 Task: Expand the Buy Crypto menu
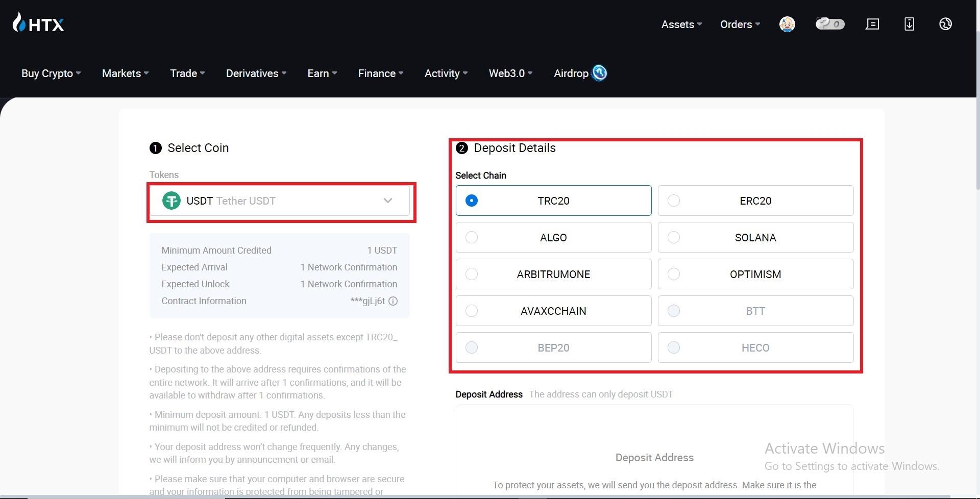coord(51,73)
